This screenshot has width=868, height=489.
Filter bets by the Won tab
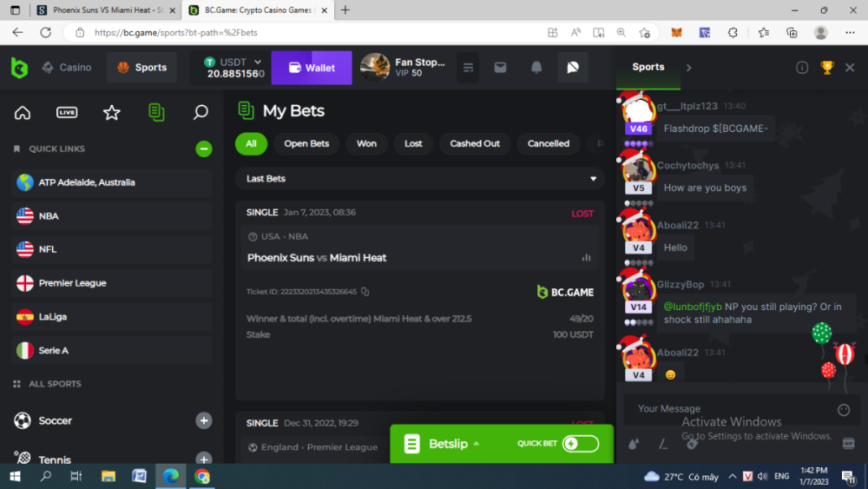(x=366, y=143)
